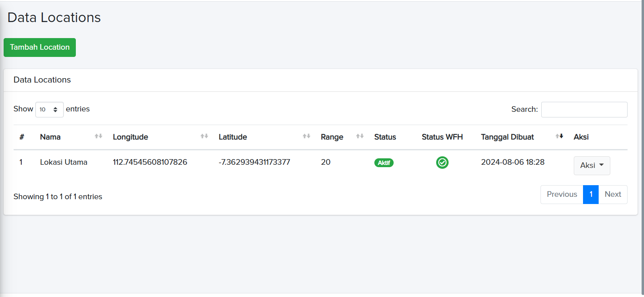
Task: Sort by Tanggal Dibuat sort arrows
Action: pyautogui.click(x=559, y=136)
